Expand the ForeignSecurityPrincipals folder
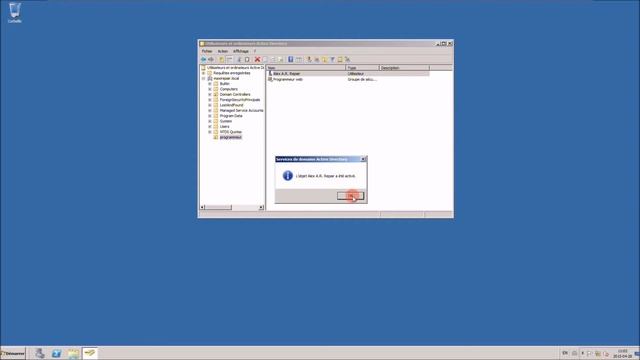 210,100
